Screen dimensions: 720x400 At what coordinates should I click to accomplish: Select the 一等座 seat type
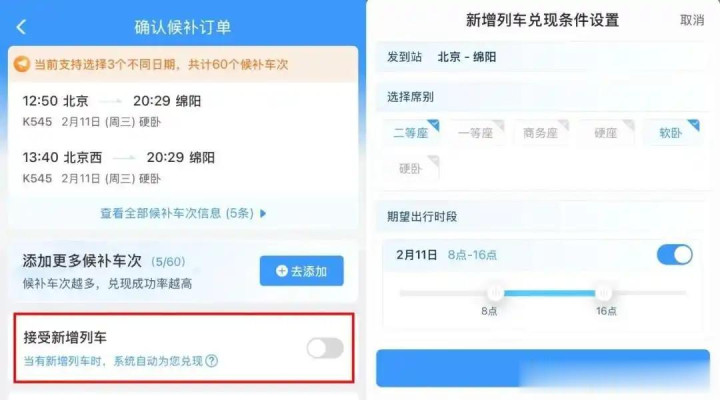[476, 133]
